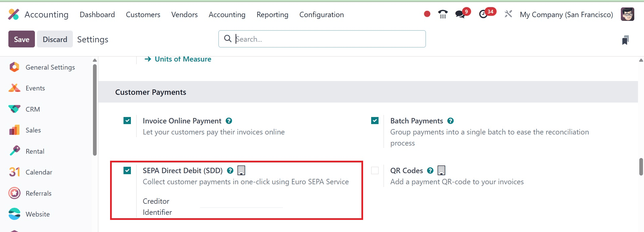Image resolution: width=644 pixels, height=232 pixels.
Task: Click the sidebar vertical scrollbar
Action: tap(95, 110)
